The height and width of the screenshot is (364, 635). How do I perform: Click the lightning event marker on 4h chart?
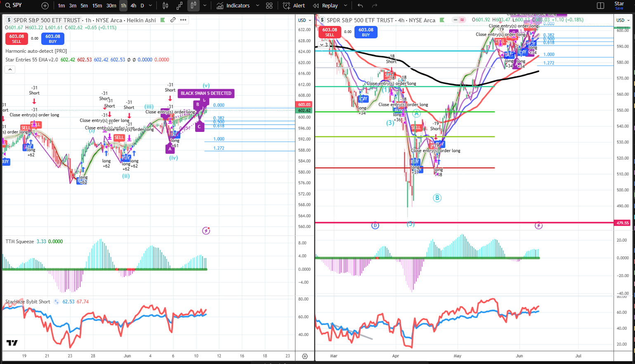[x=538, y=225]
